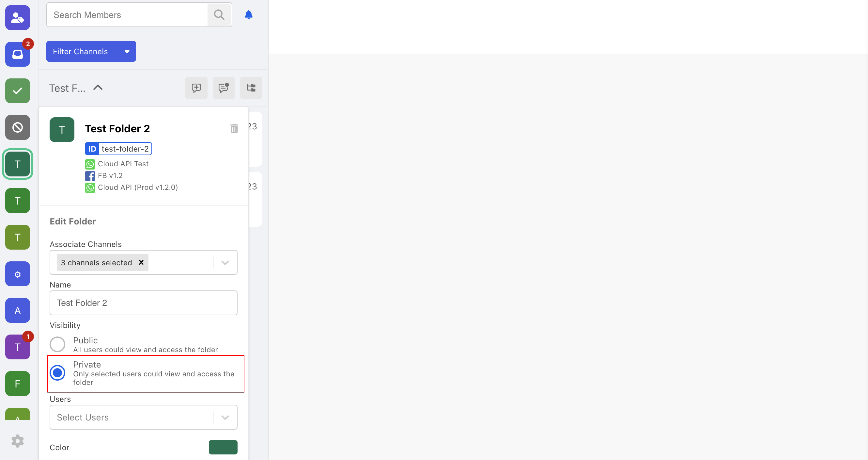Open the blocked circle sidebar icon
Viewport: 868px width, 460px height.
(18, 127)
